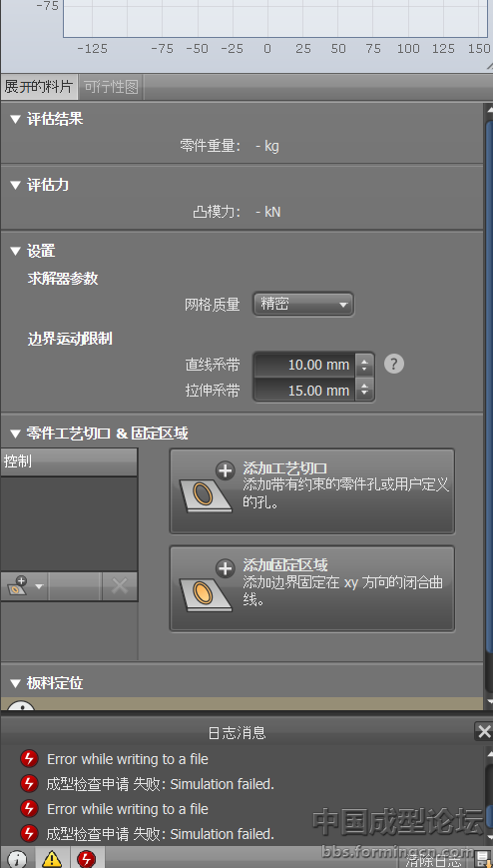Viewport: 493px width, 868px height.
Task: Open the 网格质量 dropdown
Action: 303,304
